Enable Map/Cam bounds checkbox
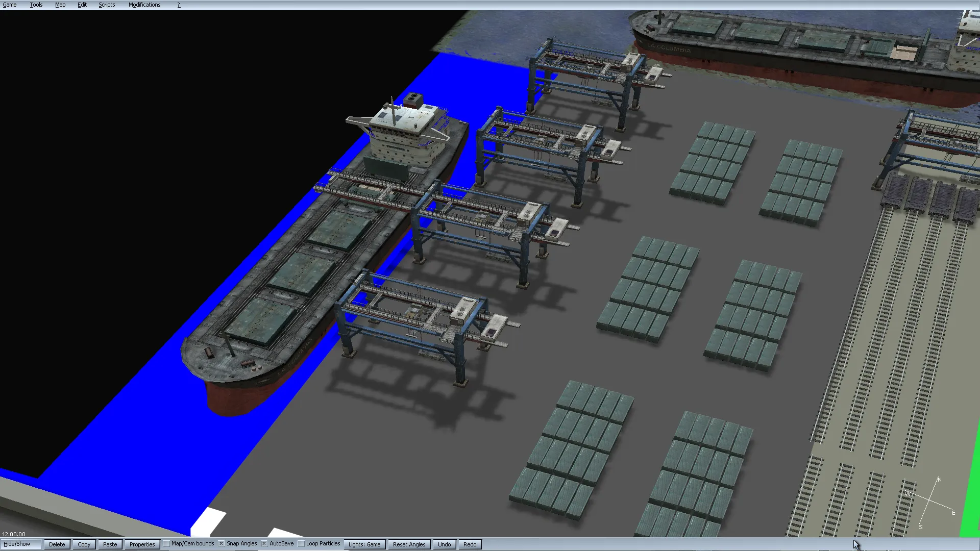The width and height of the screenshot is (980, 551). point(166,544)
